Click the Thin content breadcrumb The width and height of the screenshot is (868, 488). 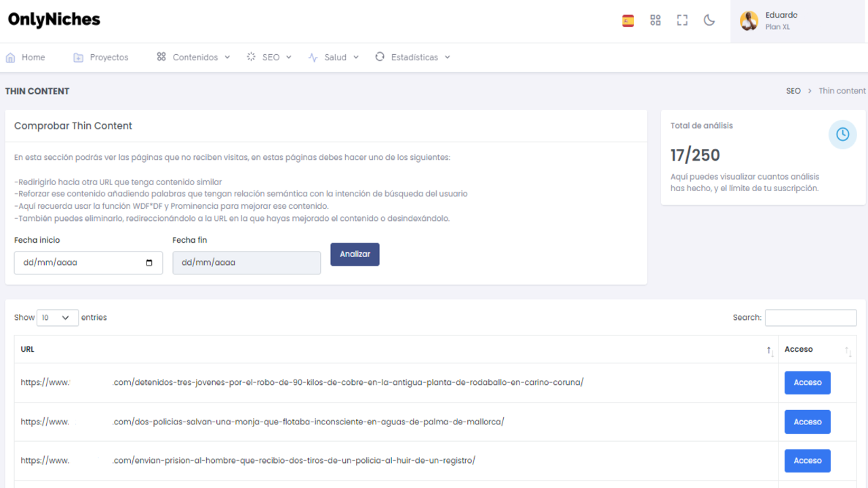pos(842,91)
